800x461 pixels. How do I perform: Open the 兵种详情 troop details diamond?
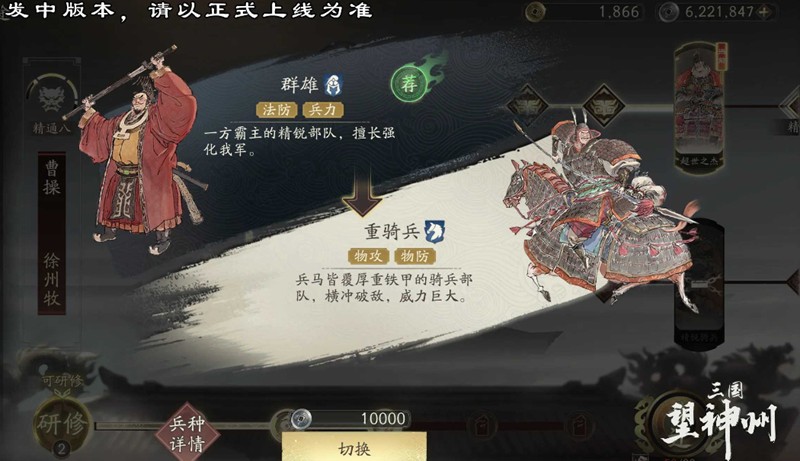187,432
